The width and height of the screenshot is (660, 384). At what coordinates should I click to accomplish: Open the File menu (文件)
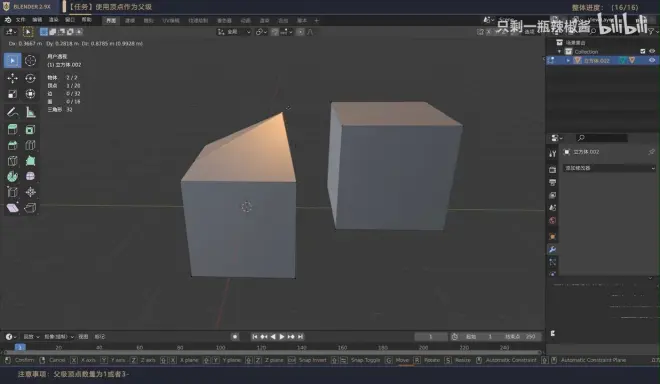20,20
